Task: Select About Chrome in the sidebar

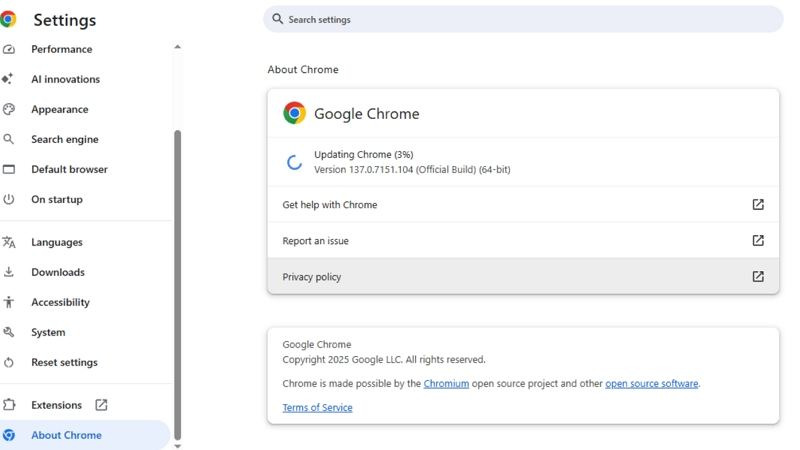Action: pos(85,435)
